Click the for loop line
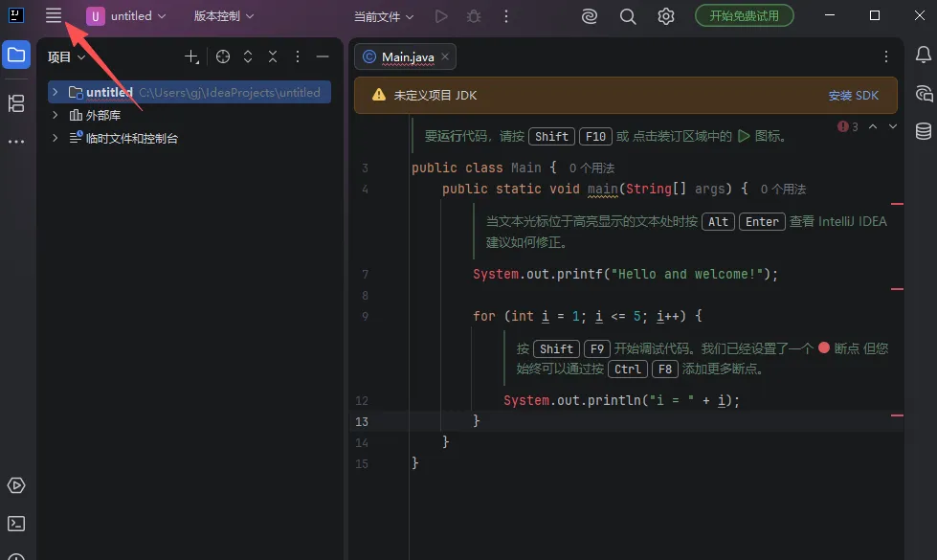937x560 pixels. pos(588,316)
